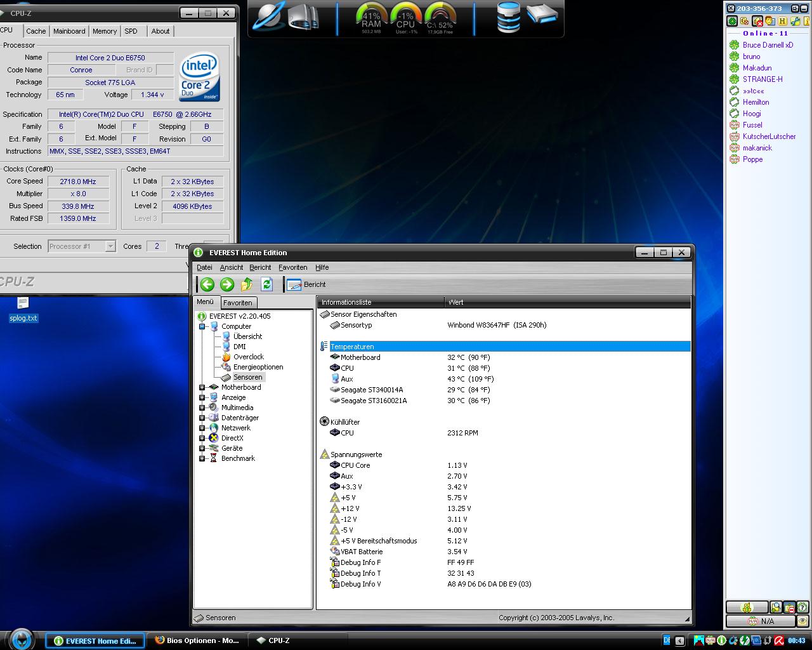This screenshot has width=812, height=650.
Task: Show hidden tray icons arrow
Action: 679,641
